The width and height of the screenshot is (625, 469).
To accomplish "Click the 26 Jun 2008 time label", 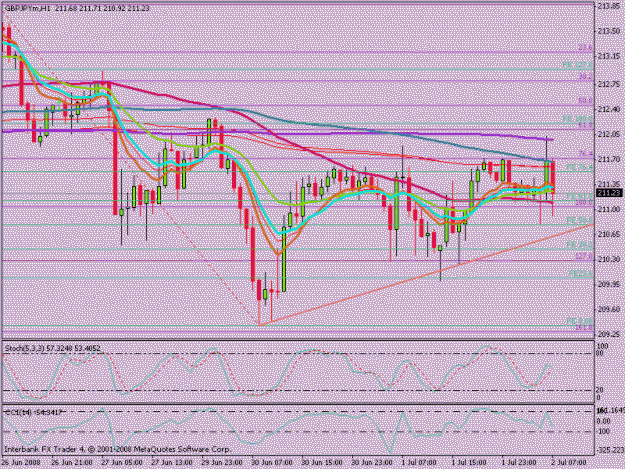I will (x=21, y=463).
